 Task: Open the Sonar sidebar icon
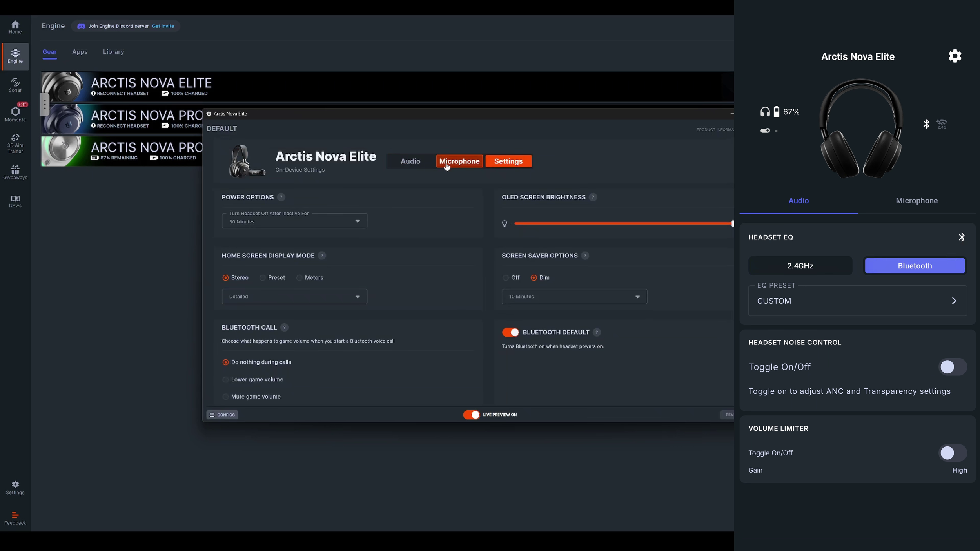(15, 85)
